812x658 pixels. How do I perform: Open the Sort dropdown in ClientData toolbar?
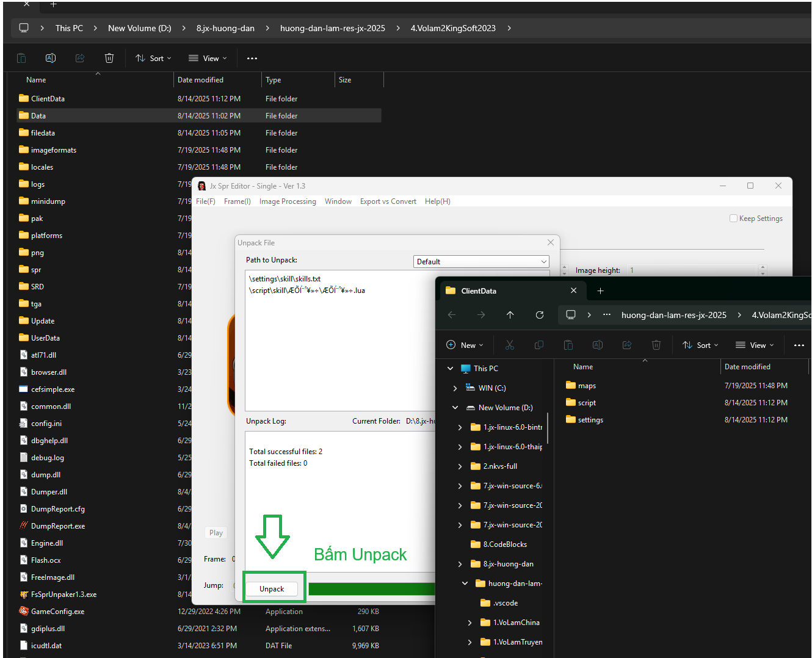click(x=700, y=345)
